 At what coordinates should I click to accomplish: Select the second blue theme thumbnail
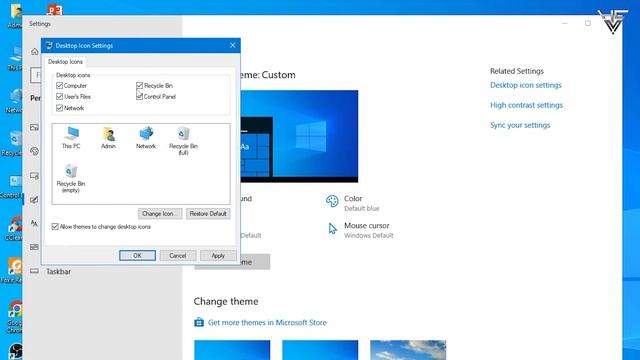point(320,350)
